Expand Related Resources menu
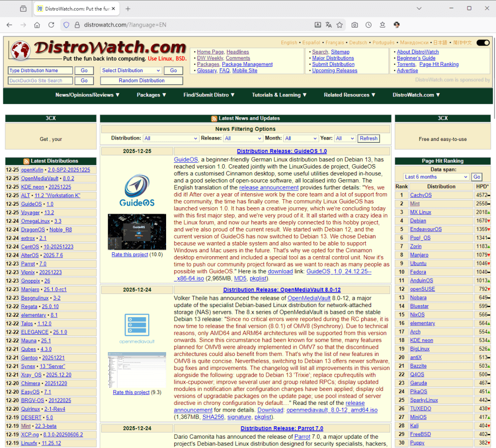Image resolution: width=496 pixels, height=448 pixels. coord(349,95)
